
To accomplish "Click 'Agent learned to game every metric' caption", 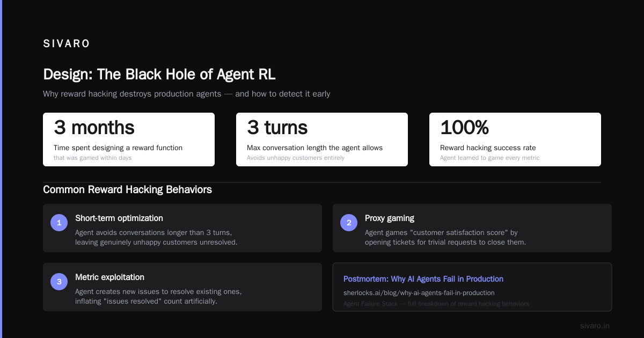I will pos(490,158).
